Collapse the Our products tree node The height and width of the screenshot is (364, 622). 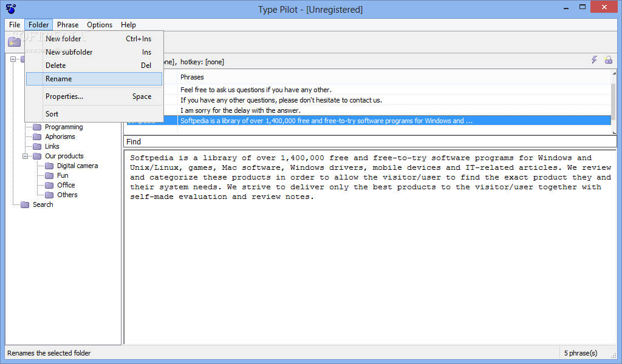pyautogui.click(x=25, y=156)
